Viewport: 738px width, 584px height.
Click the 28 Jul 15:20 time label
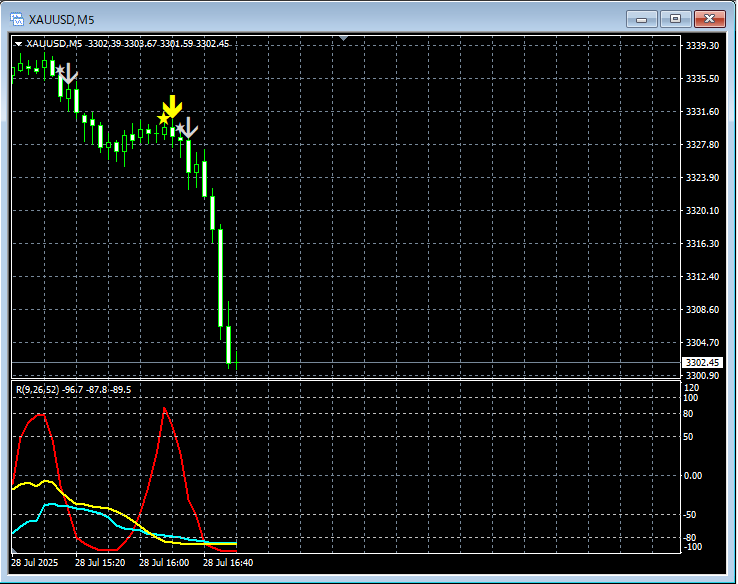click(100, 563)
